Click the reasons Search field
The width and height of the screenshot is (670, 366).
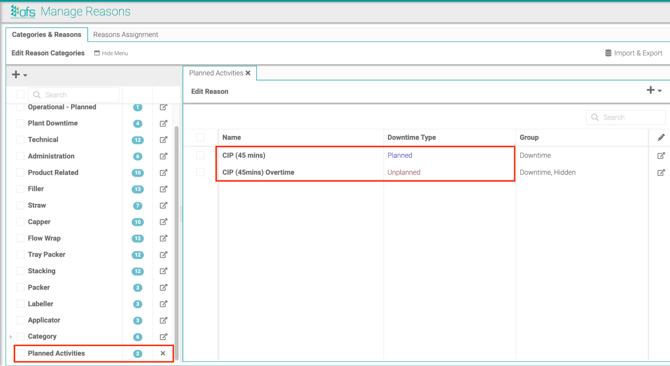tap(626, 117)
